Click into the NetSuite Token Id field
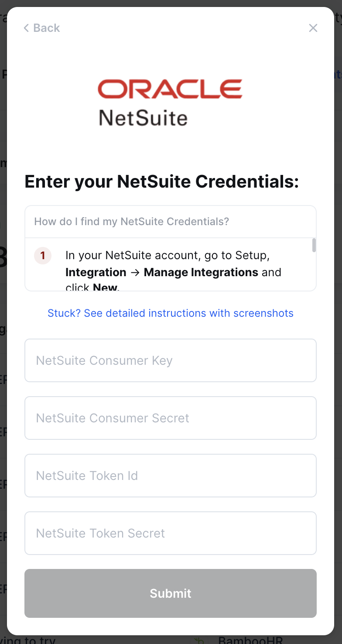342x644 pixels. (x=171, y=476)
